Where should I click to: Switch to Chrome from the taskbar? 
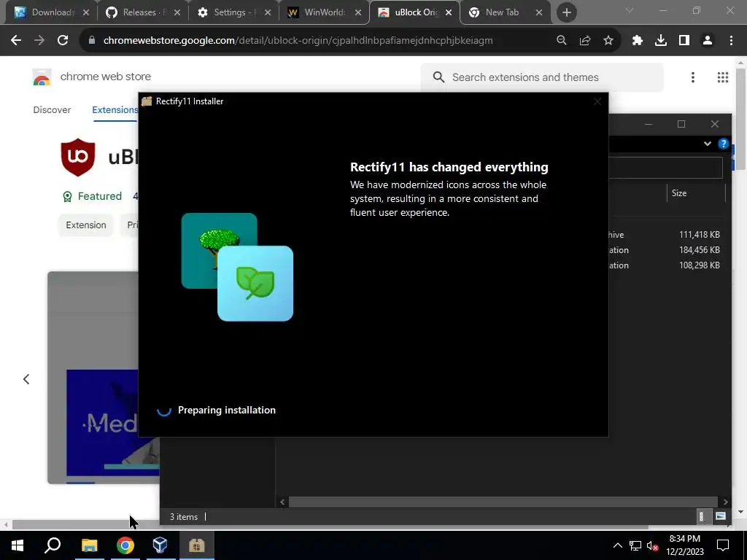coord(125,545)
